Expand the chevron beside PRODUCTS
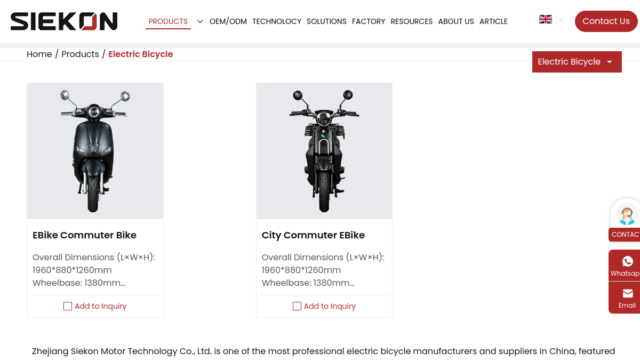Viewport: 640px width, 360px height. pos(200,22)
